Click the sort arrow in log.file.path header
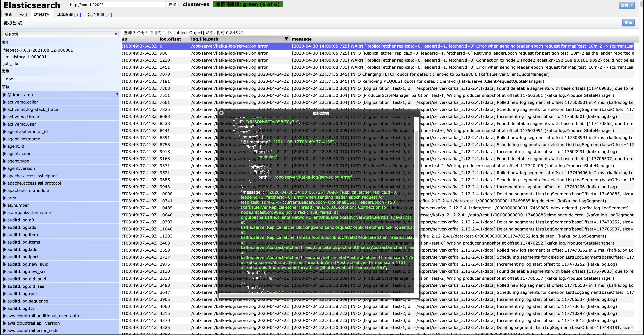644x335 pixels. (286, 39)
